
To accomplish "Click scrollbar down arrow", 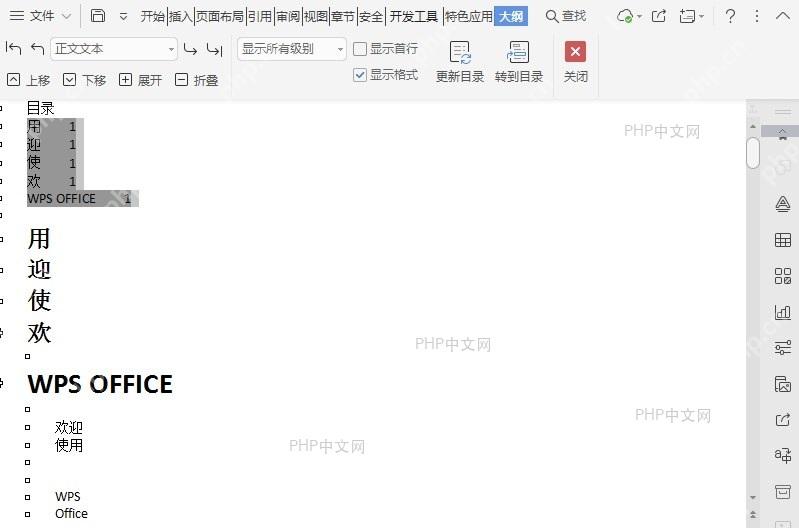I will click(753, 497).
